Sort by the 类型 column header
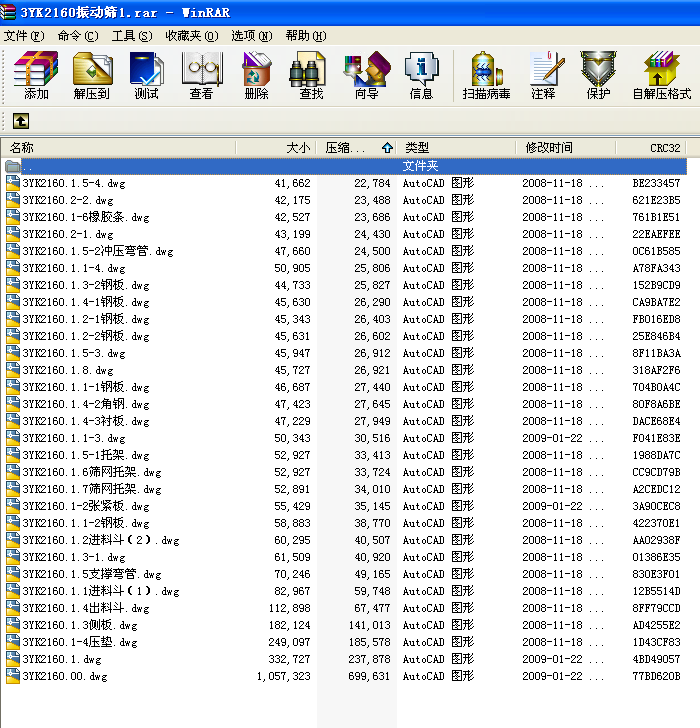This screenshot has width=700, height=728. (x=456, y=148)
